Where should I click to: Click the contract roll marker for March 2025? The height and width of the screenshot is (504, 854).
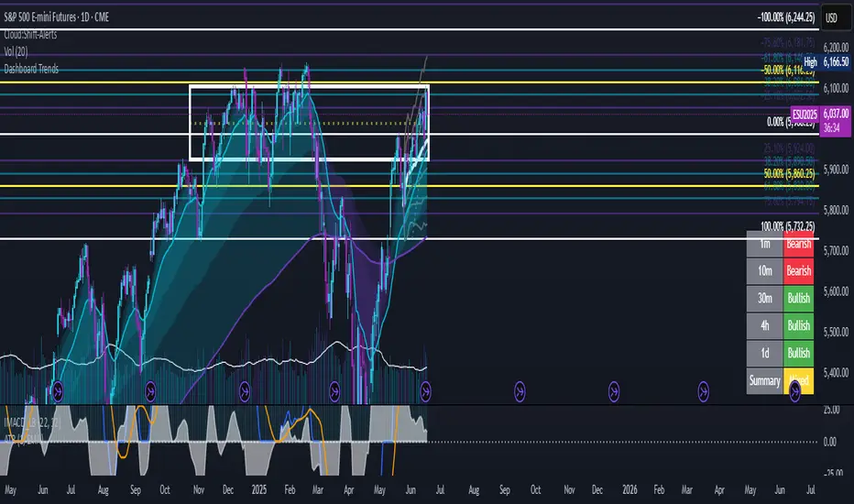click(334, 391)
